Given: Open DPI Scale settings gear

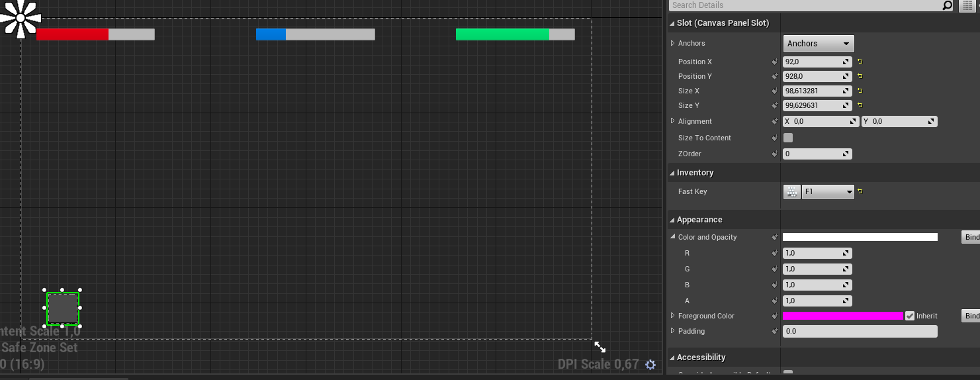Looking at the screenshot, I should (x=650, y=365).
